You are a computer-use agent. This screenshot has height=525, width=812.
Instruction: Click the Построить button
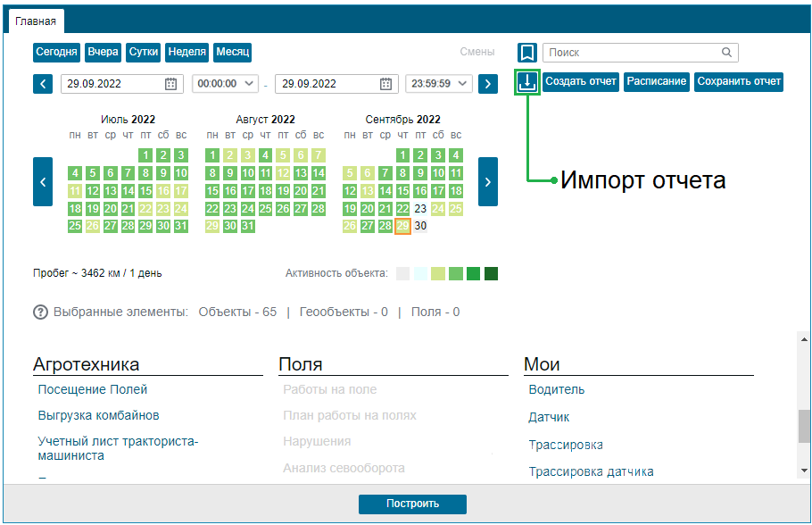(x=412, y=504)
